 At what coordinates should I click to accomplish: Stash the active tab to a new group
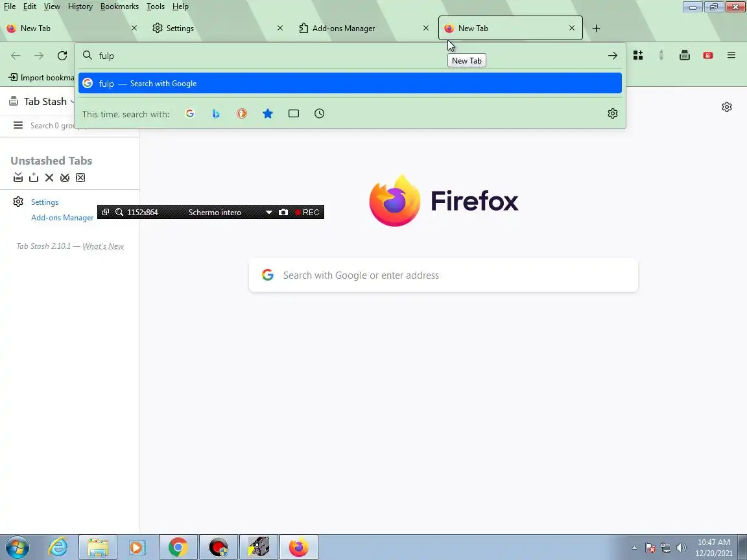(33, 178)
